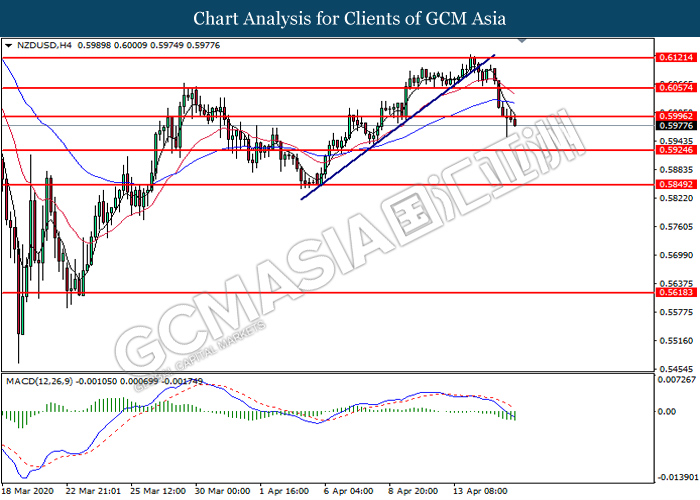700x500 pixels.
Task: Click the 0.55160 price axis value
Action: point(676,341)
